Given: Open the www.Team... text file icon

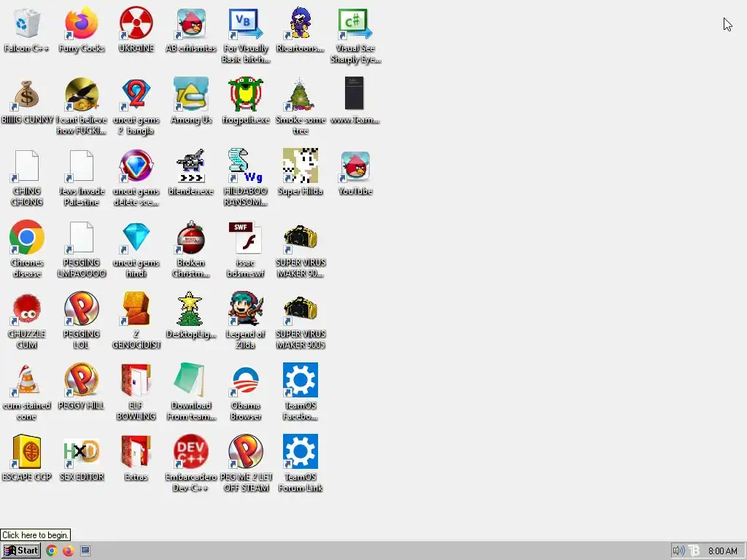Looking at the screenshot, I should click(355, 93).
